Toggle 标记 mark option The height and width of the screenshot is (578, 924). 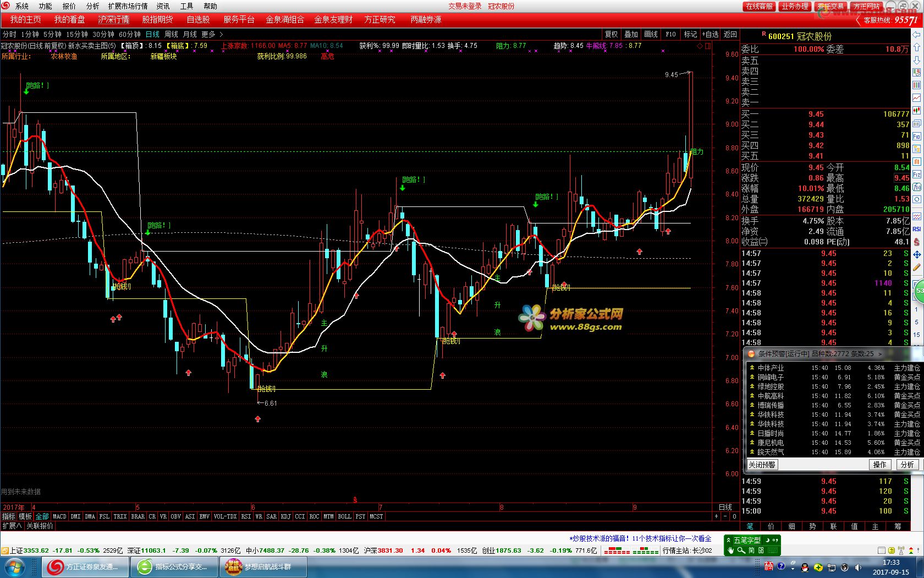tap(691, 34)
